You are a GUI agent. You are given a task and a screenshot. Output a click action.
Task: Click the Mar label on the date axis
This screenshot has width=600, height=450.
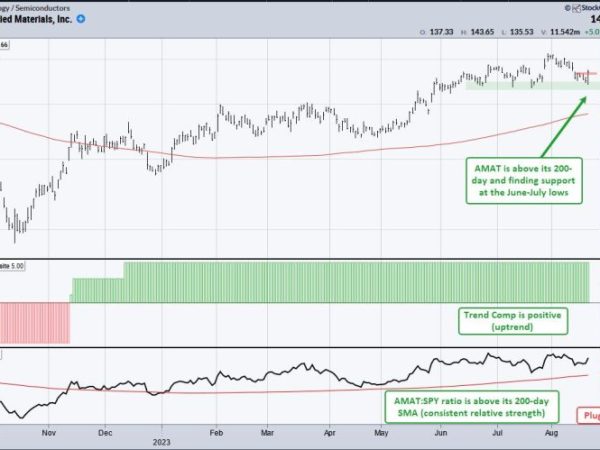(267, 433)
